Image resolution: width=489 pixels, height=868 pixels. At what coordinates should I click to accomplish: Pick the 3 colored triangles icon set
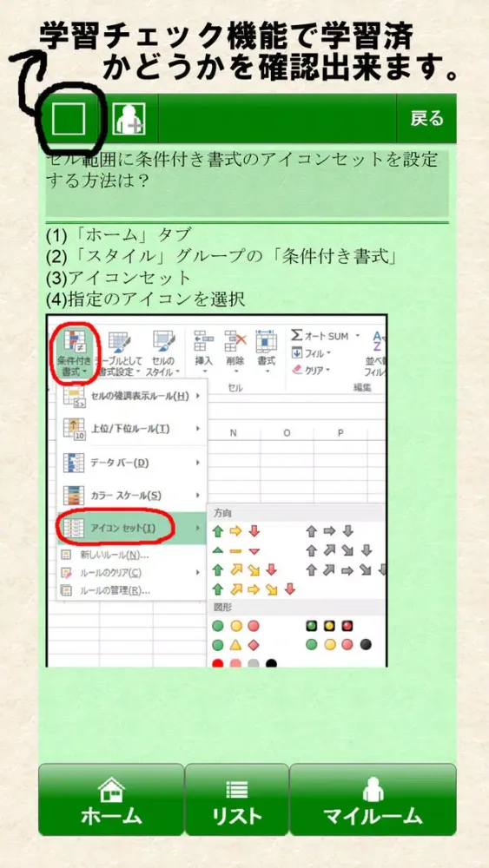[x=236, y=551]
